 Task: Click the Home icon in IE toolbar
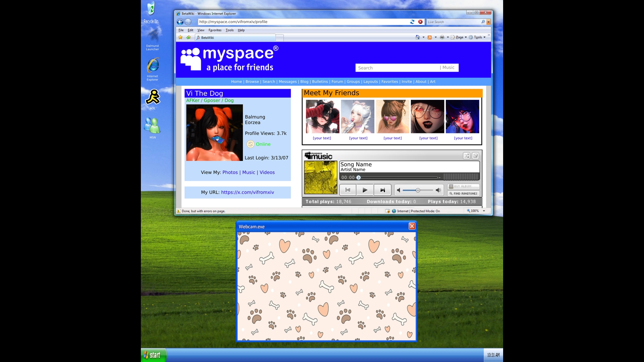(x=418, y=37)
